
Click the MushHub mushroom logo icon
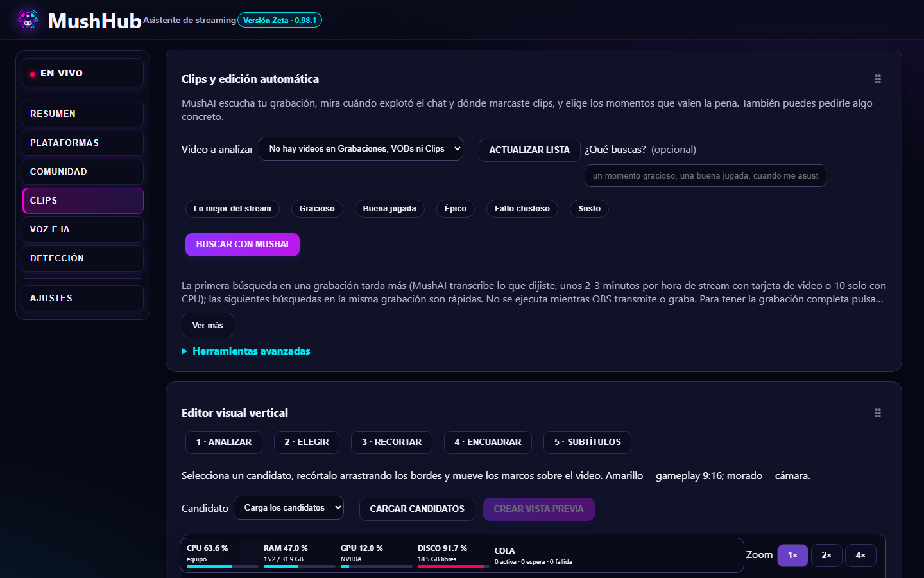tap(28, 20)
